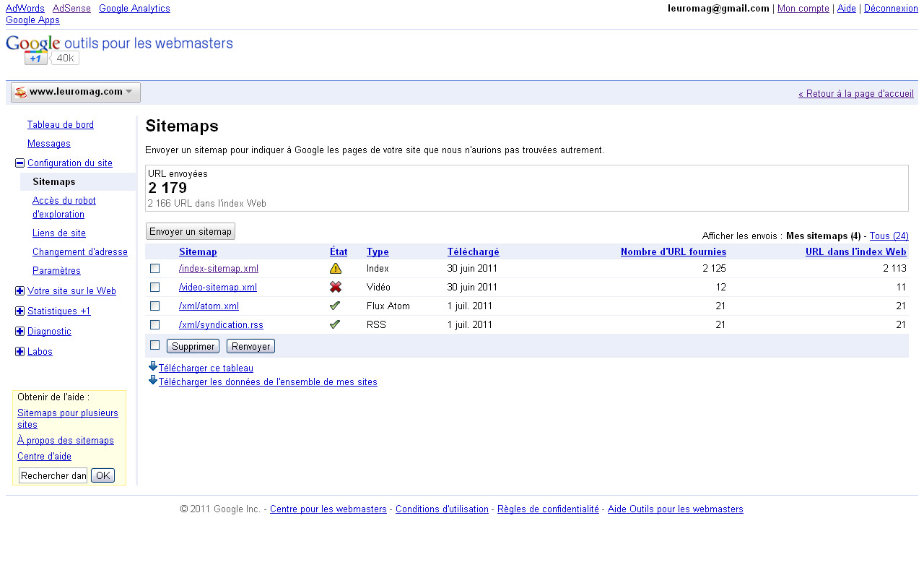Image resolution: width=924 pixels, height=578 pixels.
Task: Click the site favicon in www.leuromag.com selector
Action: pos(20,92)
